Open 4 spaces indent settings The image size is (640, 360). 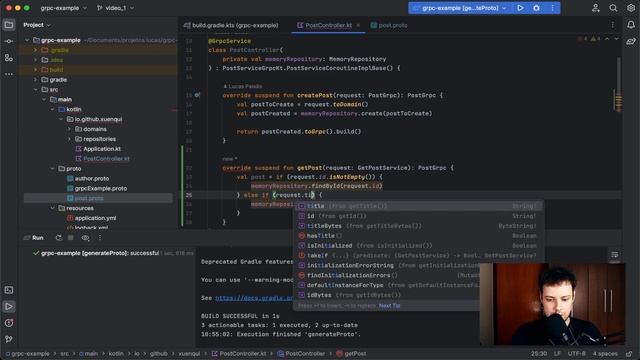point(605,354)
